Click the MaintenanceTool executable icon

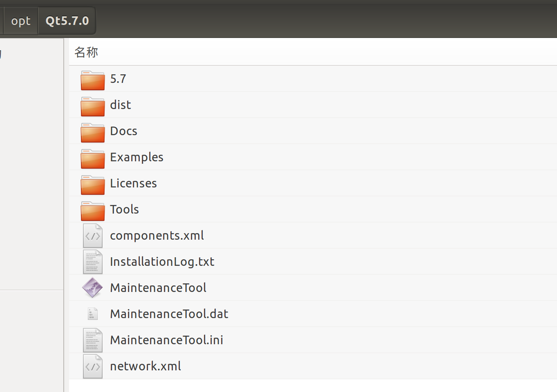pyautogui.click(x=93, y=287)
